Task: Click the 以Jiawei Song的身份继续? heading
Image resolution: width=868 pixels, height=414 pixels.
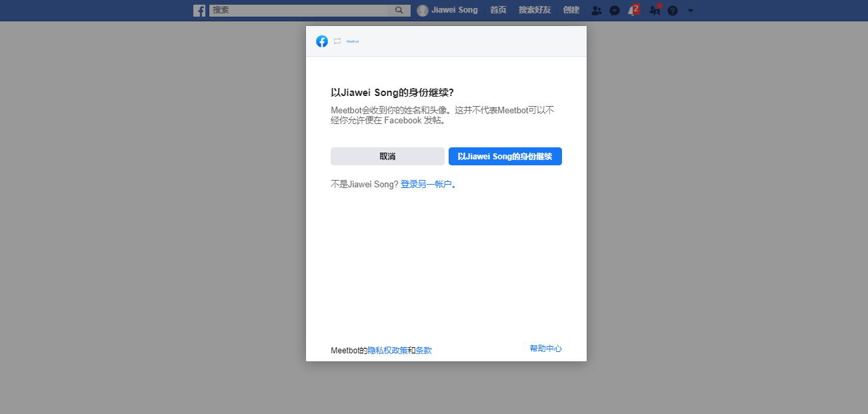Action: point(392,93)
